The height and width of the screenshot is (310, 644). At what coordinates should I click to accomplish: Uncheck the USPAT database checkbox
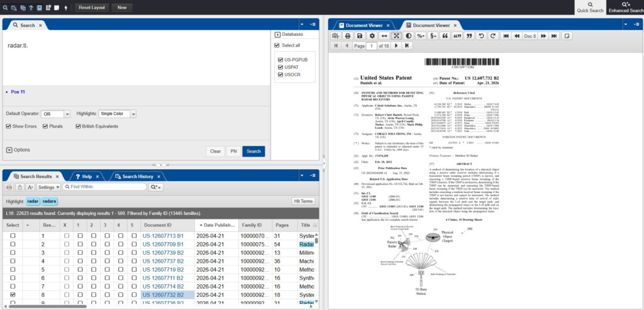280,66
